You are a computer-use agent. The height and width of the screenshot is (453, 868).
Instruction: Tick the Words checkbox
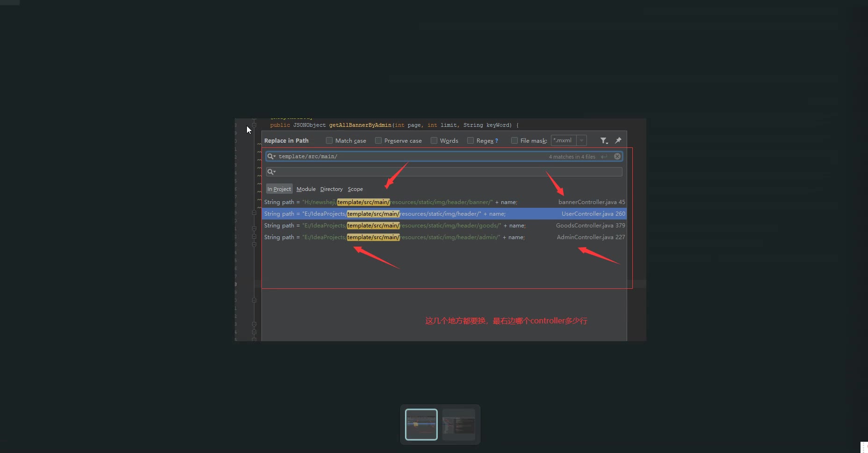coord(434,140)
